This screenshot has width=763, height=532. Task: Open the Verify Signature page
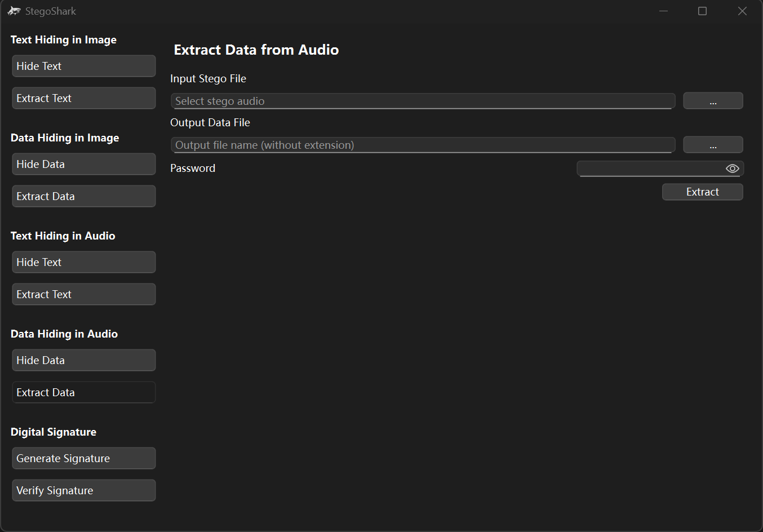click(84, 490)
